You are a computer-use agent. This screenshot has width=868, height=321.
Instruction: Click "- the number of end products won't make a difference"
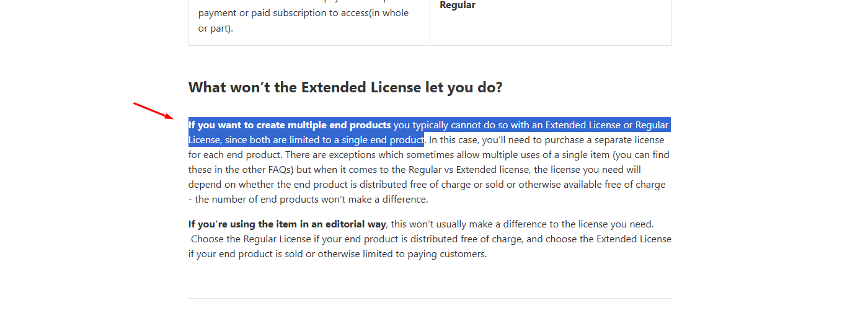[308, 200]
